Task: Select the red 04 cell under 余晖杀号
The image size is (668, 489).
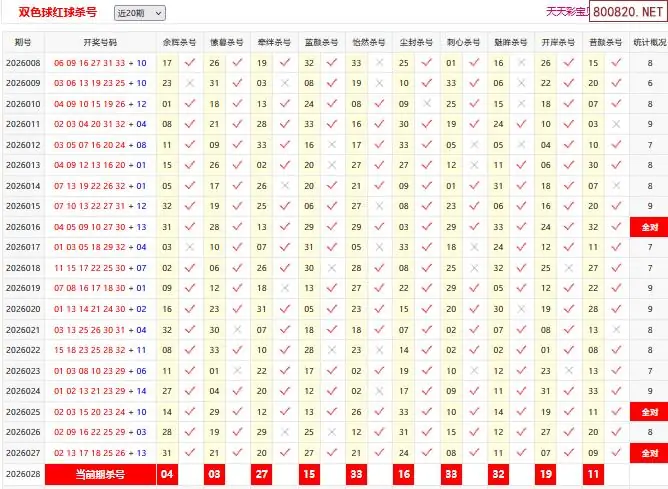Action: click(x=167, y=474)
